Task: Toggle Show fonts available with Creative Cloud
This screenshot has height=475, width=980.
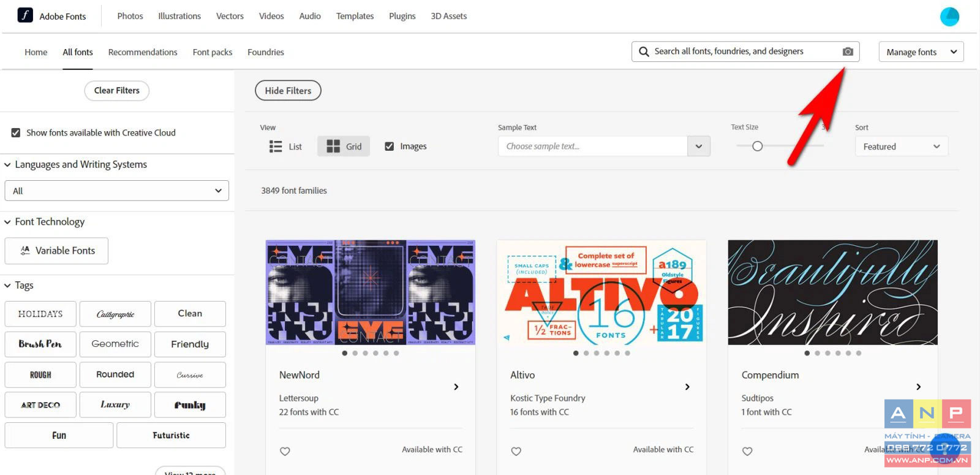Action: 16,132
